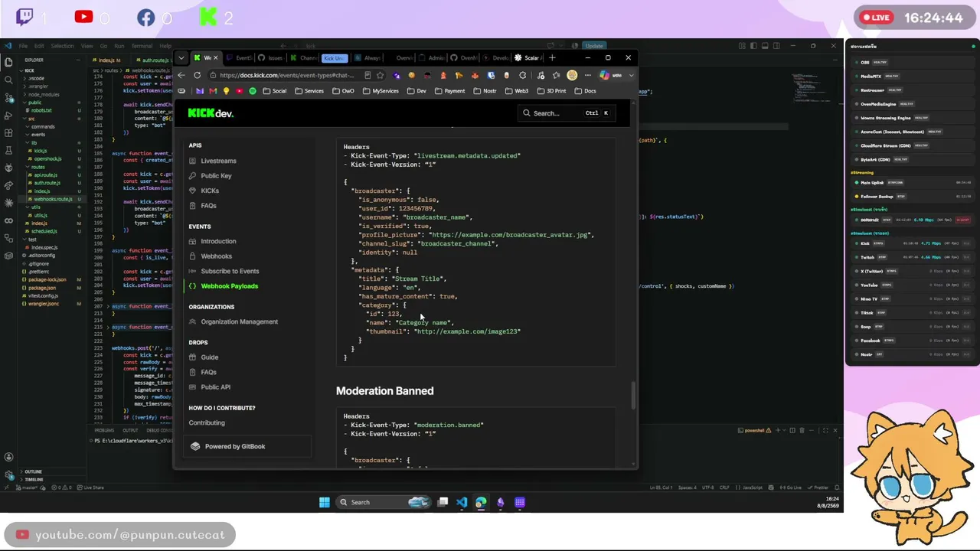Screen dimensions: 980x551
Task: Switch to the Issues GitHub browser tab
Action: pyautogui.click(x=270, y=57)
